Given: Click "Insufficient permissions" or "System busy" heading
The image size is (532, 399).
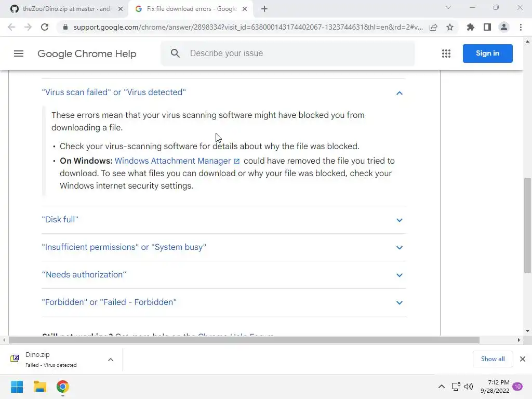Looking at the screenshot, I should pyautogui.click(x=124, y=247).
